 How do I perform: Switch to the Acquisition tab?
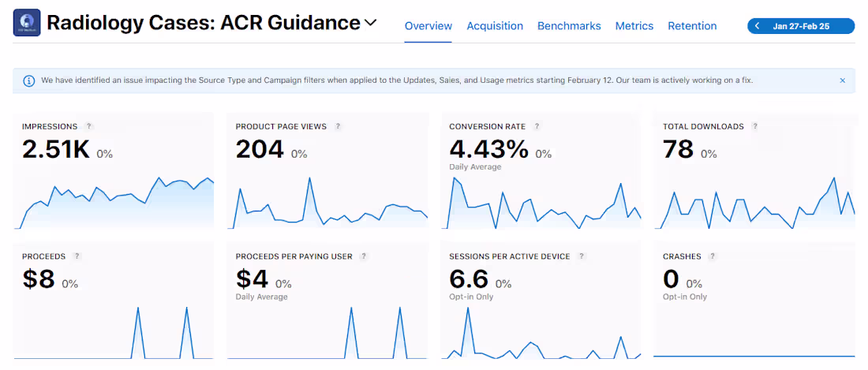tap(495, 26)
